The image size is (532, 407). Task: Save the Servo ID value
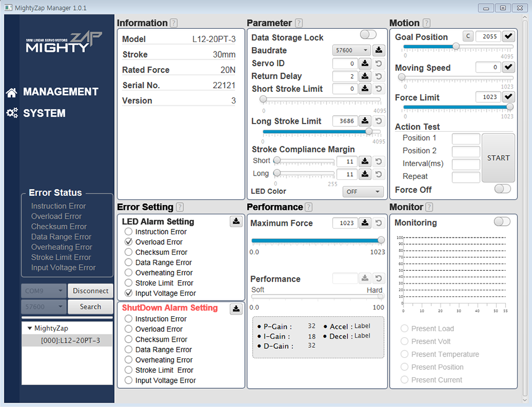click(x=365, y=64)
